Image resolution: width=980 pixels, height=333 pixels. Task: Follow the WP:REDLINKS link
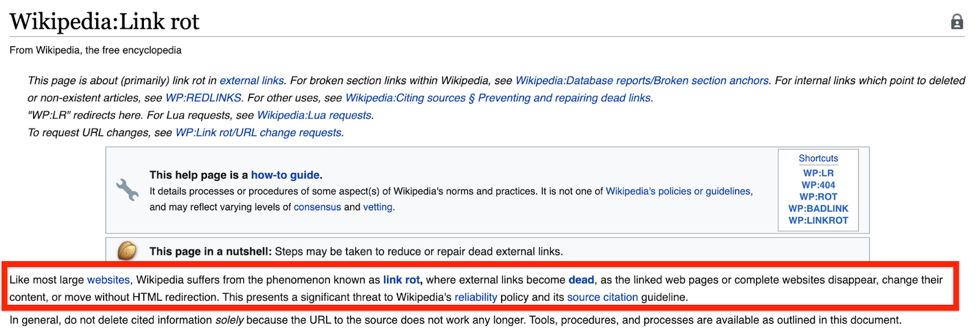pyautogui.click(x=203, y=98)
